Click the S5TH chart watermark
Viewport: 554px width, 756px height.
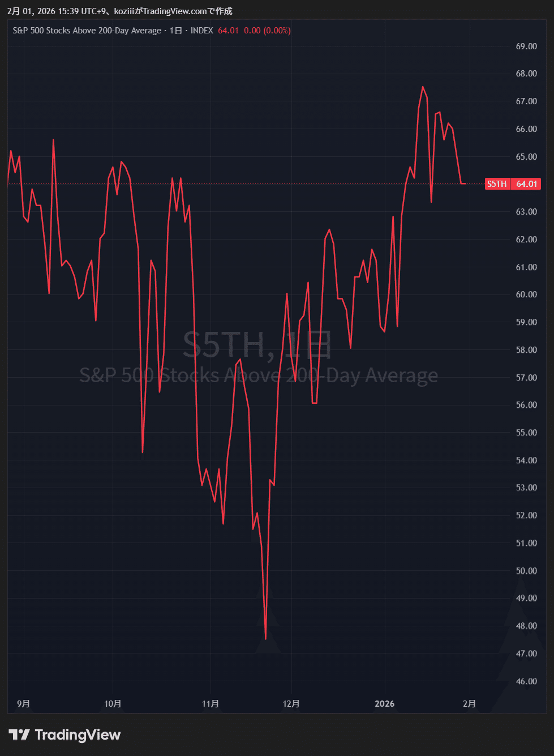click(257, 346)
